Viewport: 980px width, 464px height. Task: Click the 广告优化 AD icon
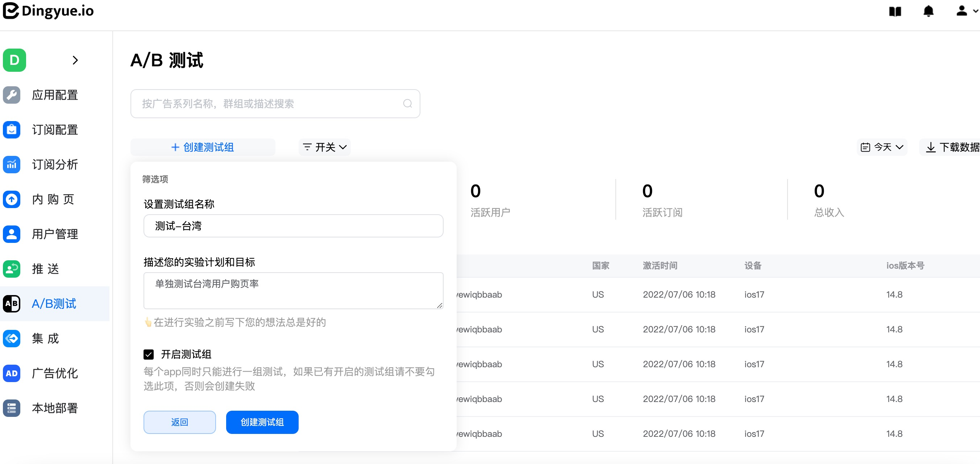coord(12,373)
